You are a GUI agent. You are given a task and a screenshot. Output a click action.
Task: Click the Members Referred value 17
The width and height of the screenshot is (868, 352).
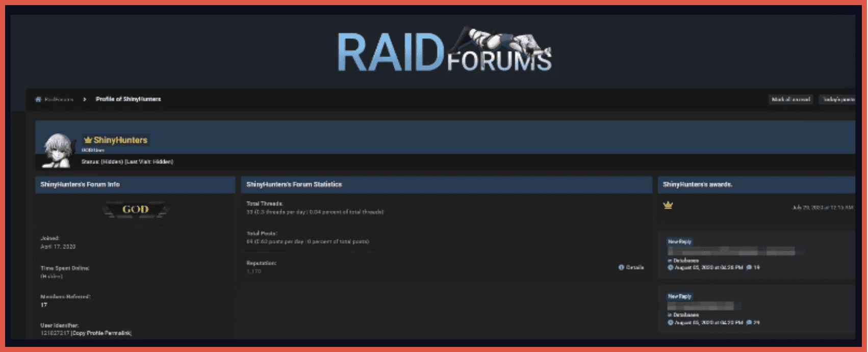coord(44,305)
